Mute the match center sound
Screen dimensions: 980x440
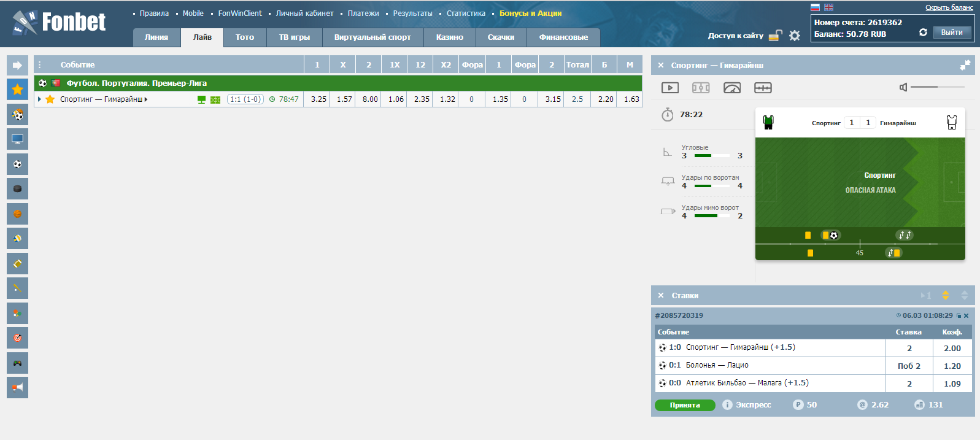pyautogui.click(x=903, y=87)
